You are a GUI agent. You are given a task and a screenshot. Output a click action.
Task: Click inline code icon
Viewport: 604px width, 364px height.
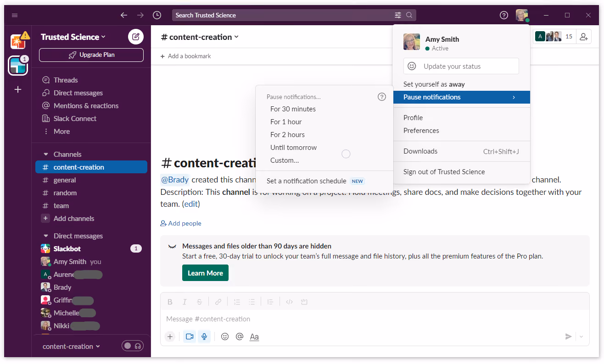coord(289,302)
